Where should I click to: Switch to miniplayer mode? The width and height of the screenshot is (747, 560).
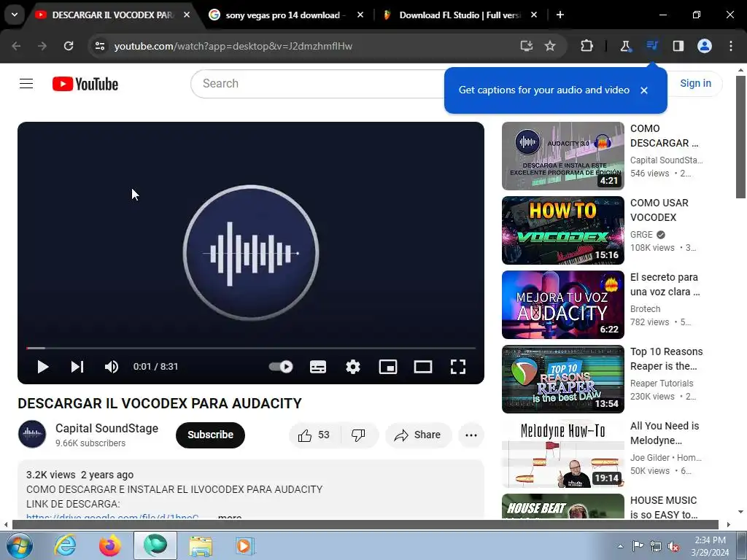click(x=388, y=367)
